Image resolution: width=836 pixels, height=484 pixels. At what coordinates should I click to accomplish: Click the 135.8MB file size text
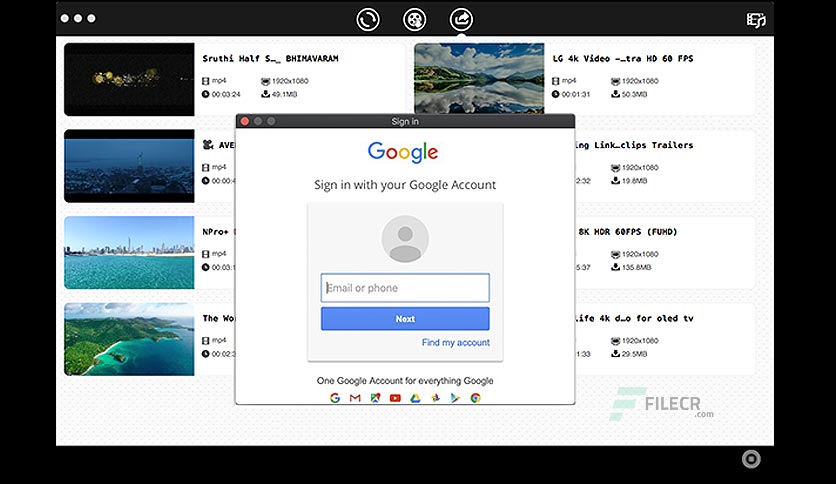pyautogui.click(x=637, y=267)
